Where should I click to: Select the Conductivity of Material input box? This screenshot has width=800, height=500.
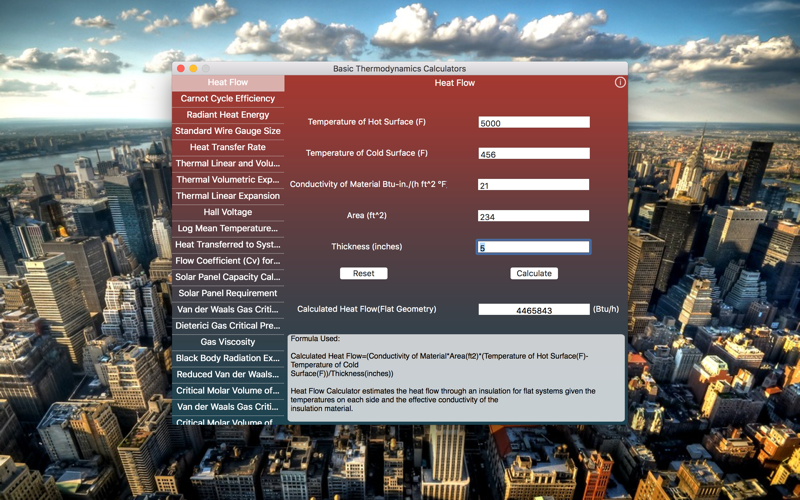pos(533,185)
